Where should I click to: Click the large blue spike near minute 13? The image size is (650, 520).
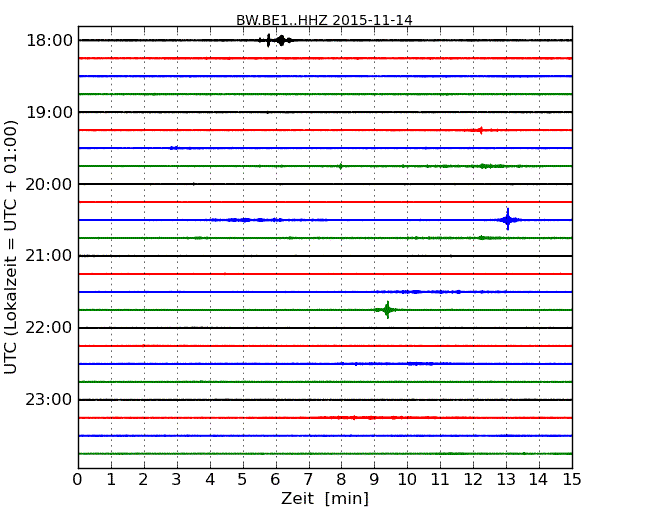click(x=508, y=219)
